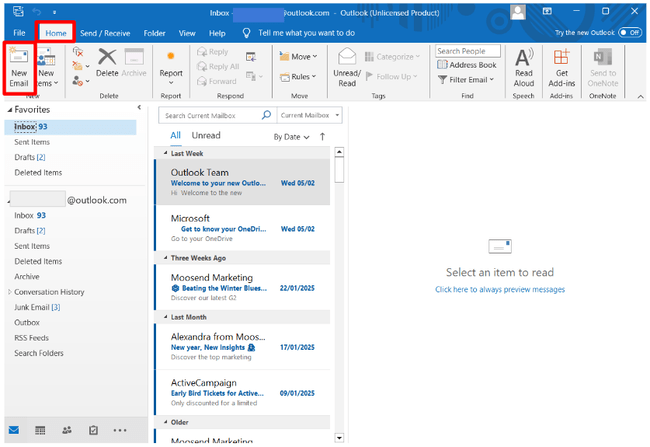650x447 pixels.
Task: Minimize the folder pane arrow
Action: point(139,107)
